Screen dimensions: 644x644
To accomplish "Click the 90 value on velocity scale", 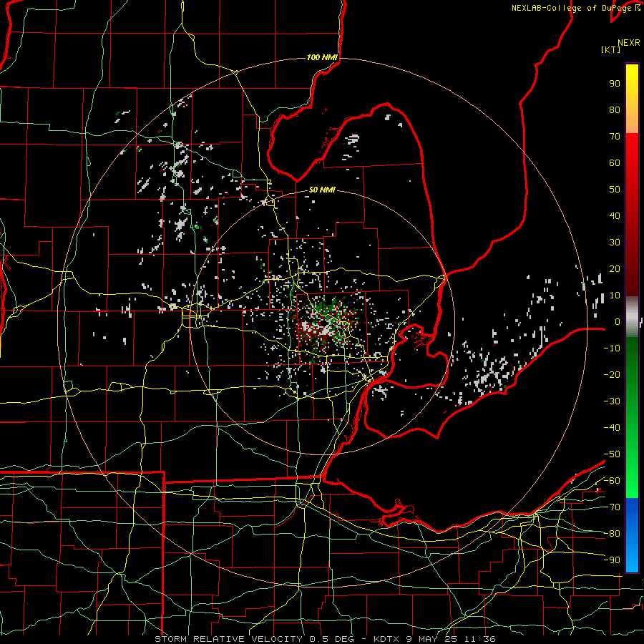I will point(615,84).
